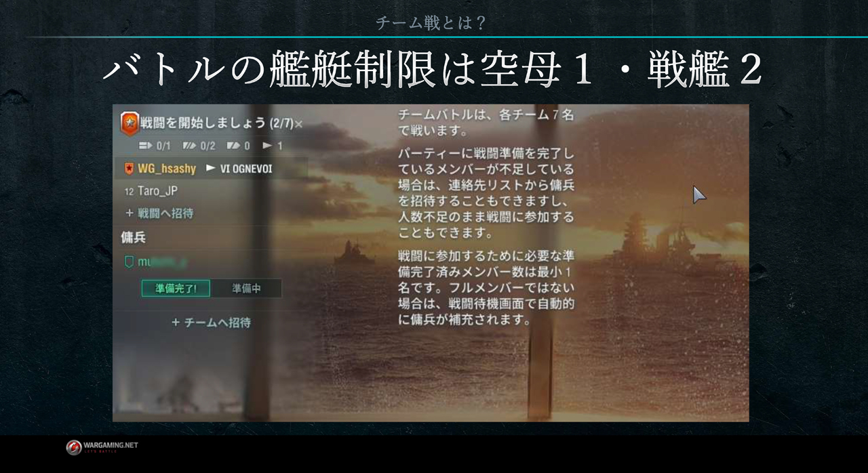
Task: Select the 準備完了! ready toggle
Action: click(176, 288)
